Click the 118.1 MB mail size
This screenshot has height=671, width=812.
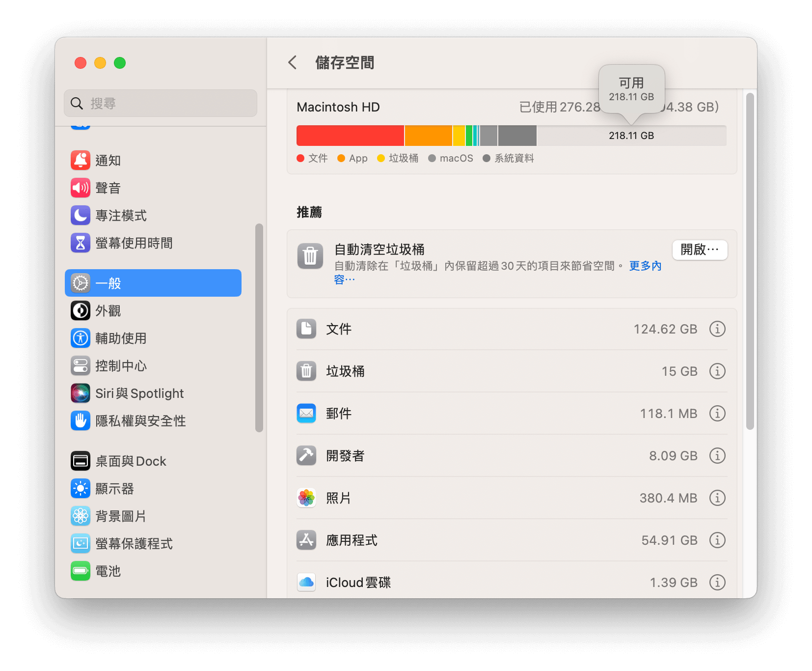[x=669, y=414]
